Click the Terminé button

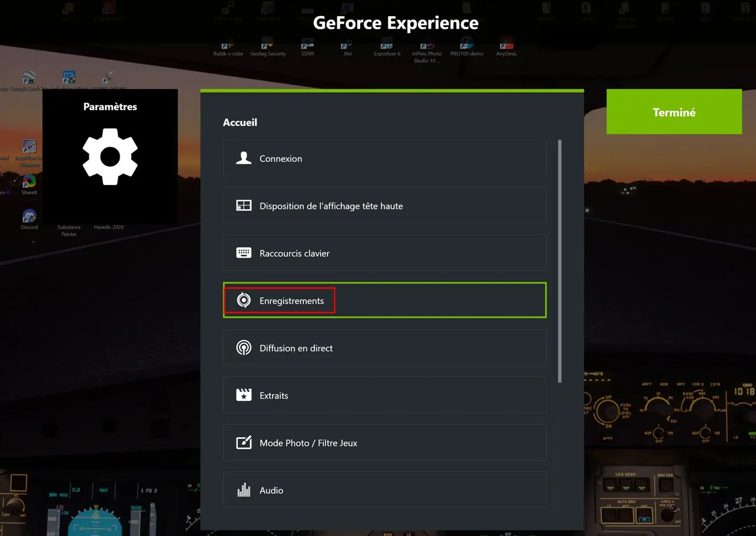(674, 112)
